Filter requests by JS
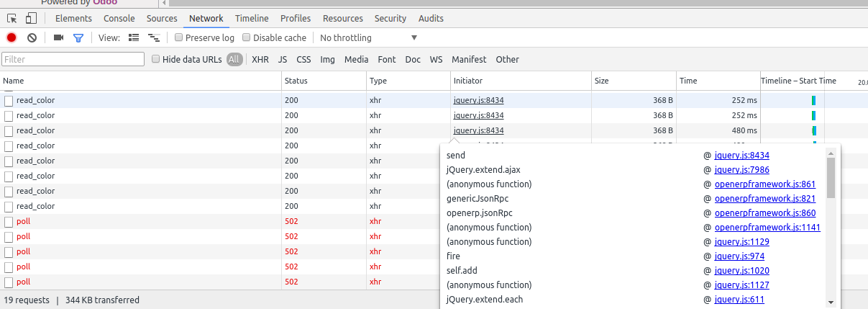Image resolution: width=868 pixels, height=309 pixels. click(x=283, y=59)
